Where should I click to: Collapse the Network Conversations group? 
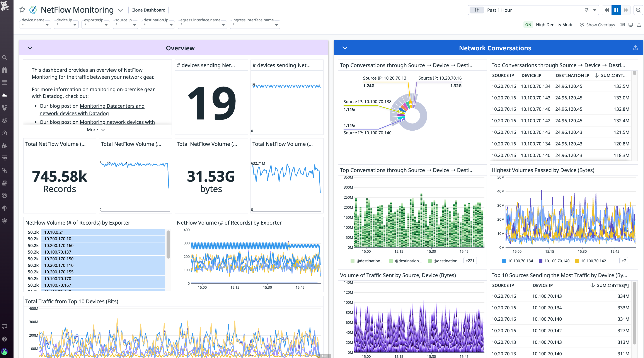click(x=345, y=48)
